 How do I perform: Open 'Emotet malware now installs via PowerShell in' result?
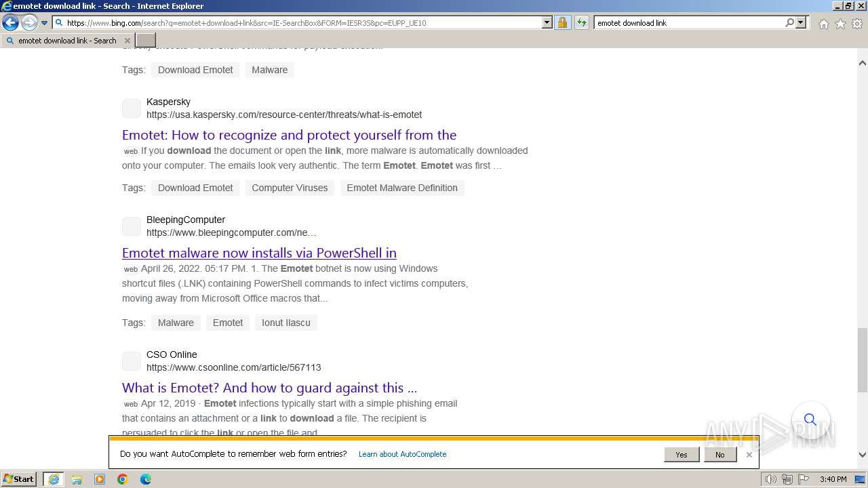tap(259, 253)
